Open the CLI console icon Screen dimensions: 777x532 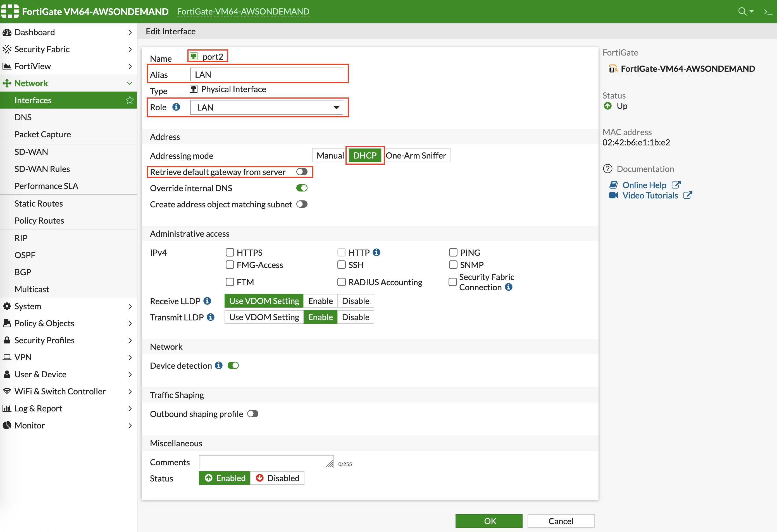tap(768, 12)
